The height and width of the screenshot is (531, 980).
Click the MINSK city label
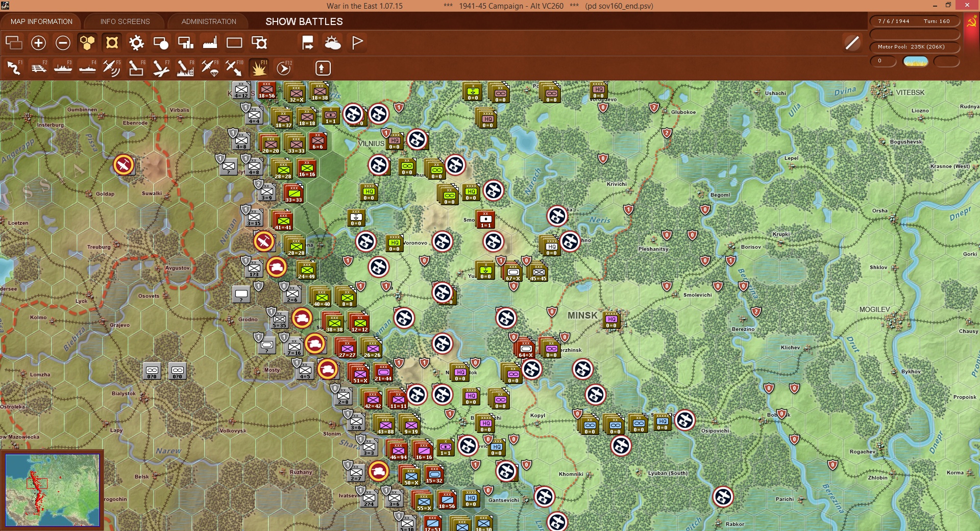pyautogui.click(x=582, y=316)
